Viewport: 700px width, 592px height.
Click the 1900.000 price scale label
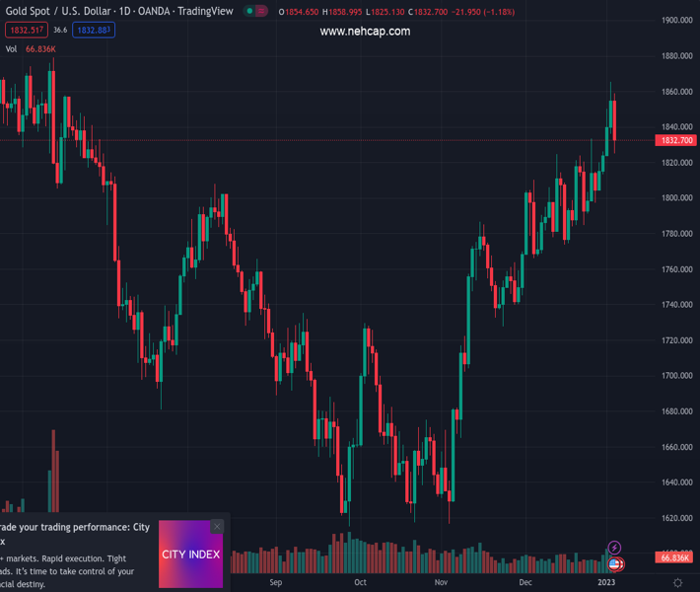[x=675, y=20]
